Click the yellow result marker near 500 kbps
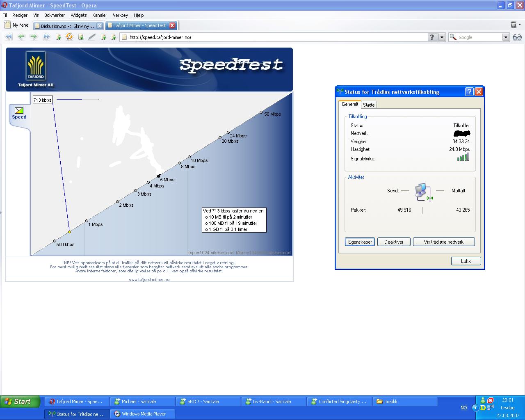The height and width of the screenshot is (420, 525). point(69,232)
